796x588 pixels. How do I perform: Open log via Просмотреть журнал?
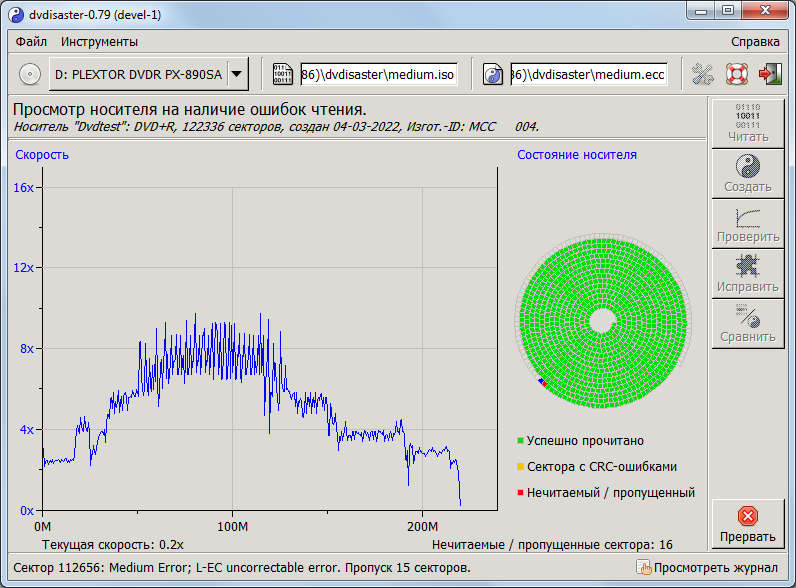pos(707,568)
